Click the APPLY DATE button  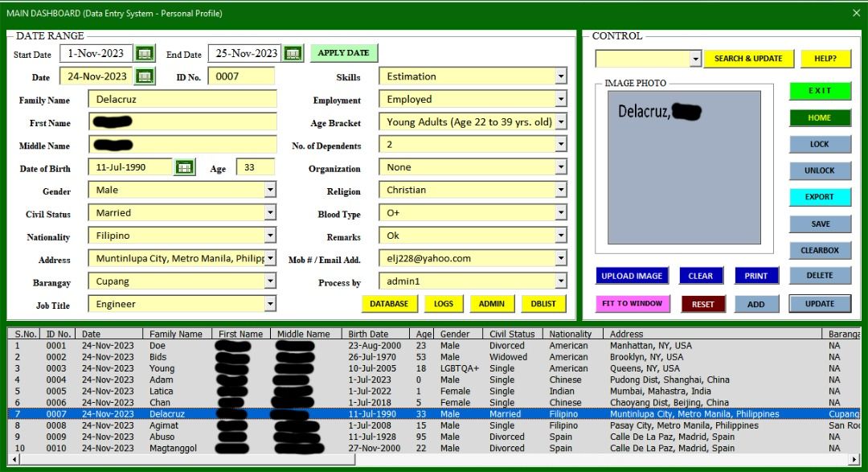point(344,52)
